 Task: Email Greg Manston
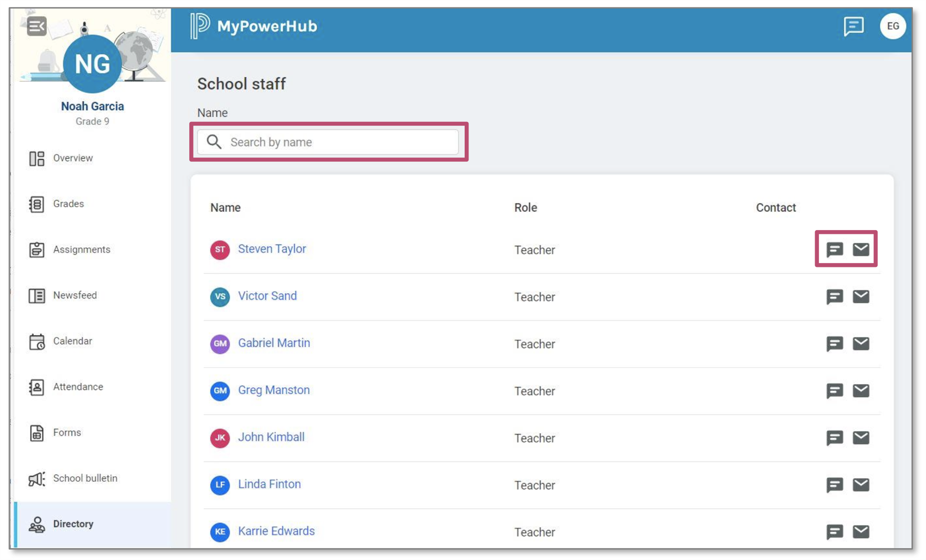coord(861,391)
